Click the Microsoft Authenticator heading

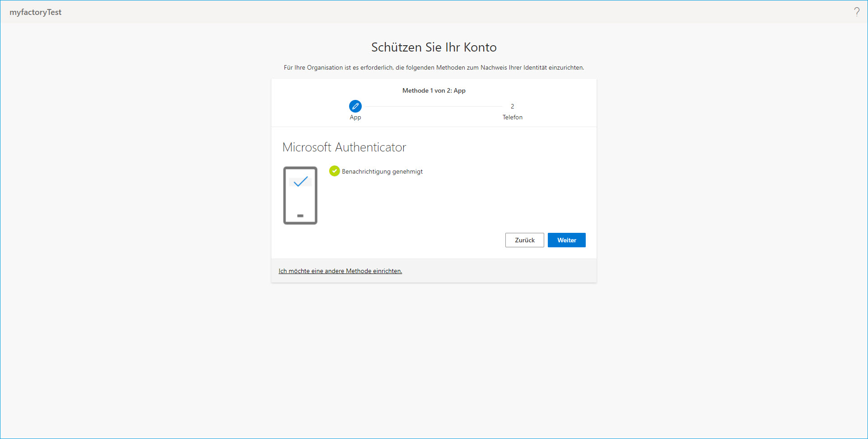344,147
